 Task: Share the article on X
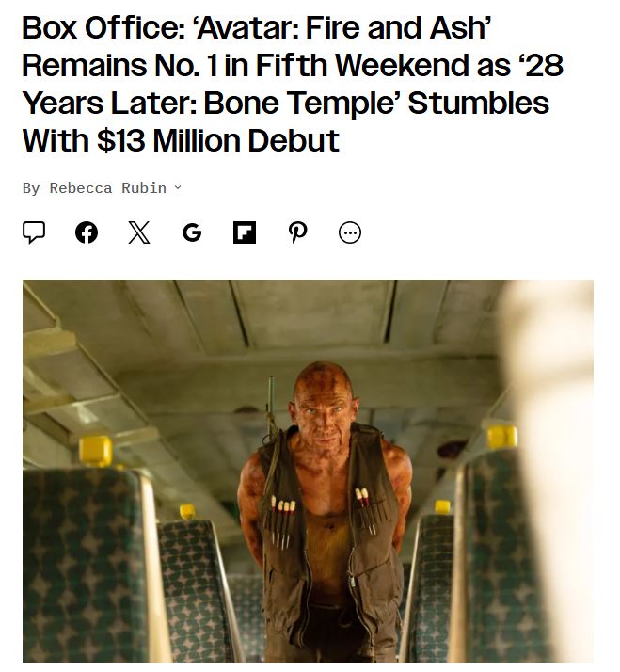pyautogui.click(x=138, y=232)
